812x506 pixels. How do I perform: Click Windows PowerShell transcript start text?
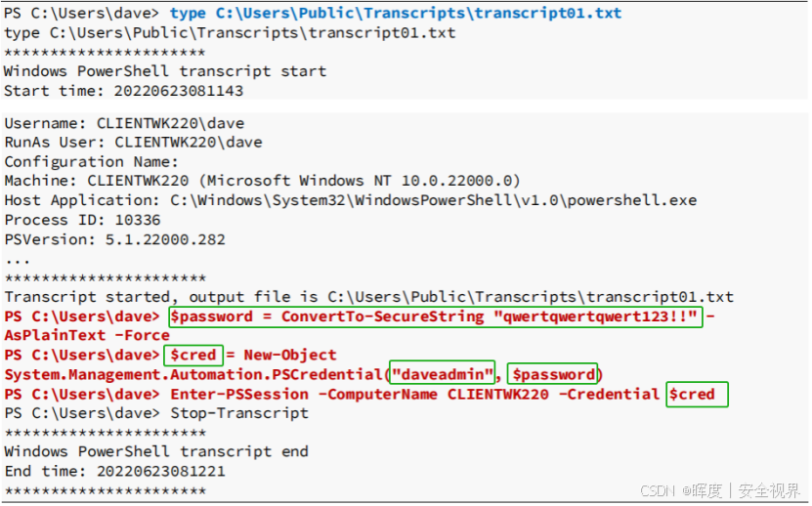(x=165, y=71)
